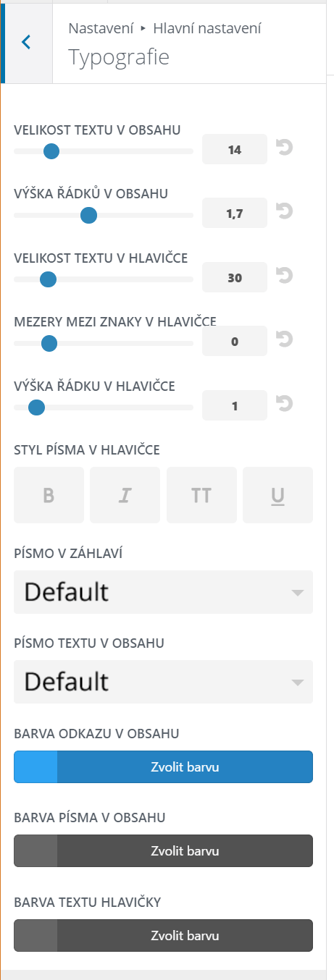The image size is (334, 980).
Task: Toggle uppercase TT header style
Action: (x=201, y=495)
